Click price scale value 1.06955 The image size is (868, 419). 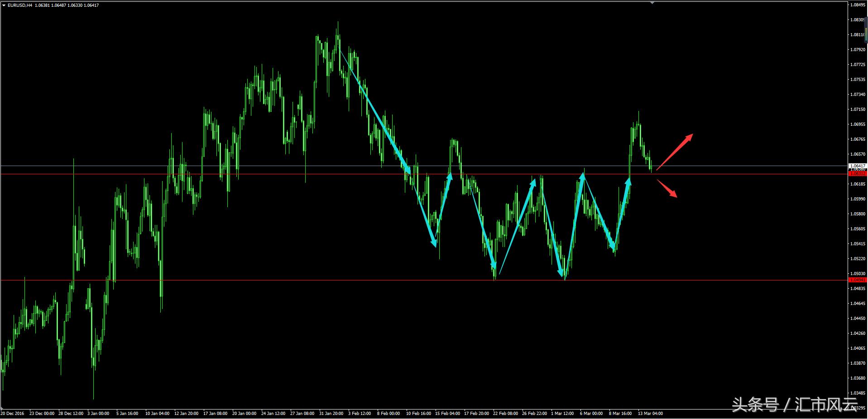pos(858,124)
